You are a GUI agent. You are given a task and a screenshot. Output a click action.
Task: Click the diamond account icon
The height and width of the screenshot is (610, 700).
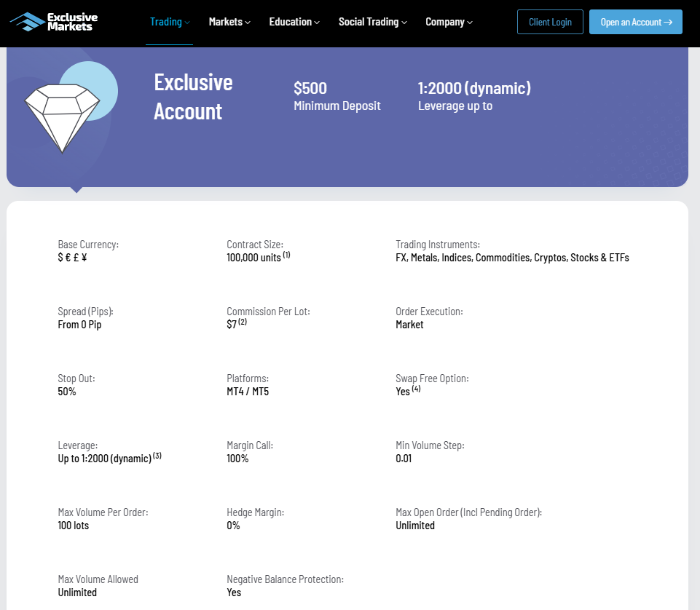[x=62, y=118]
